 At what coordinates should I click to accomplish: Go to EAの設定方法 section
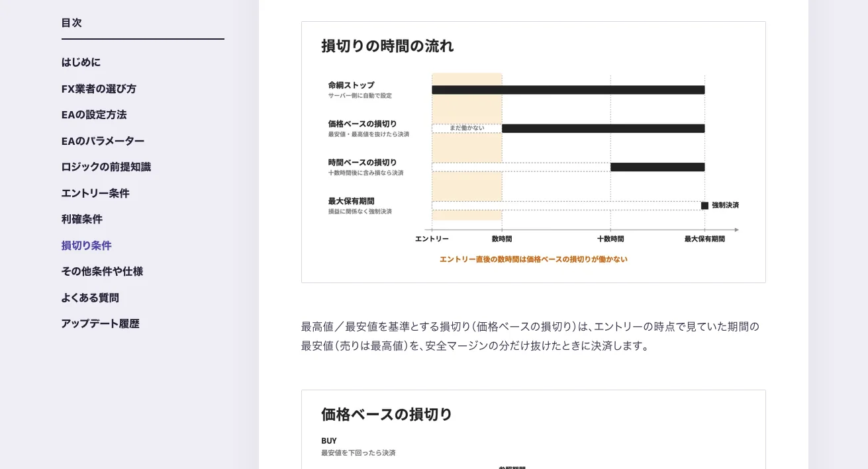94,114
